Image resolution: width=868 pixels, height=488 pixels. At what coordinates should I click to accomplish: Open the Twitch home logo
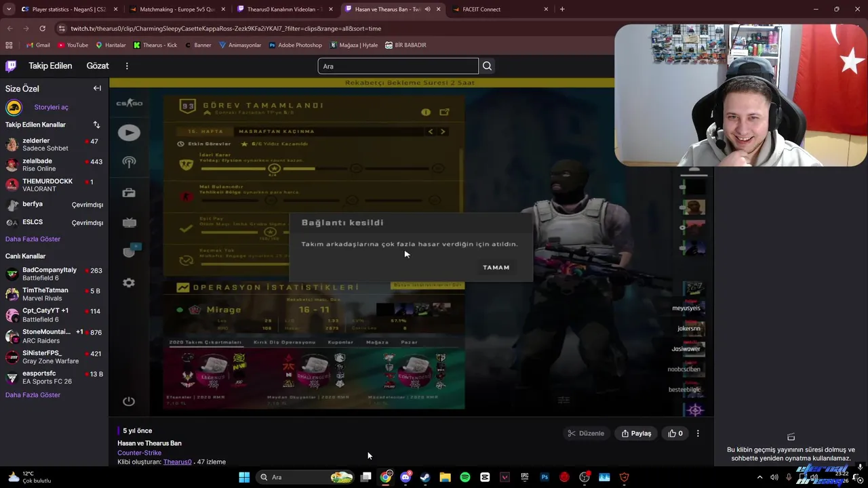coord(11,66)
